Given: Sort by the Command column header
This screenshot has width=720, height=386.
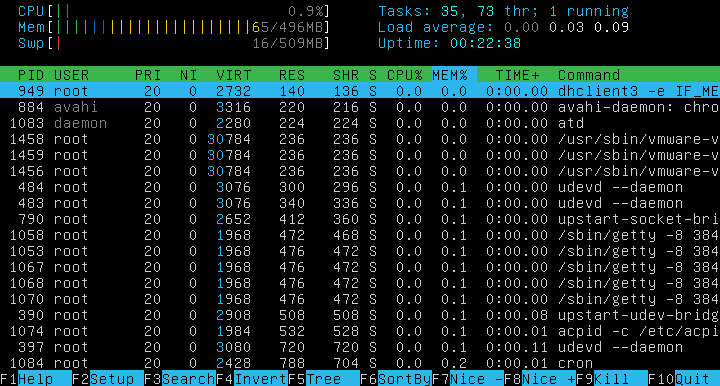Looking at the screenshot, I should pyautogui.click(x=589, y=75).
